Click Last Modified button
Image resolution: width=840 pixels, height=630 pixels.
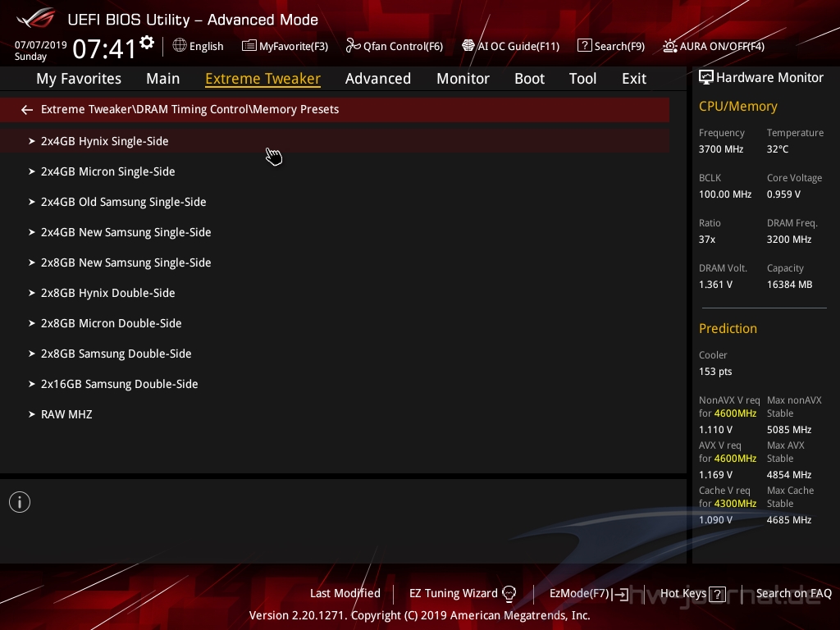(x=345, y=594)
